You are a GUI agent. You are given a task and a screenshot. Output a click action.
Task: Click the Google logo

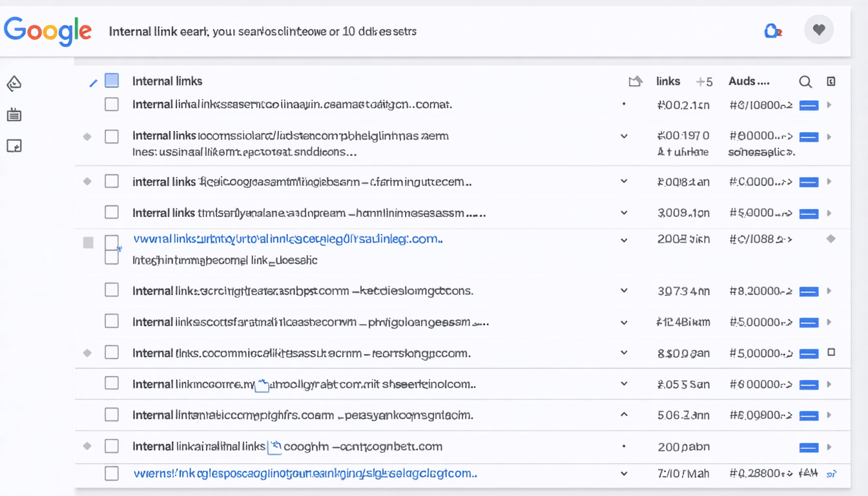click(48, 30)
